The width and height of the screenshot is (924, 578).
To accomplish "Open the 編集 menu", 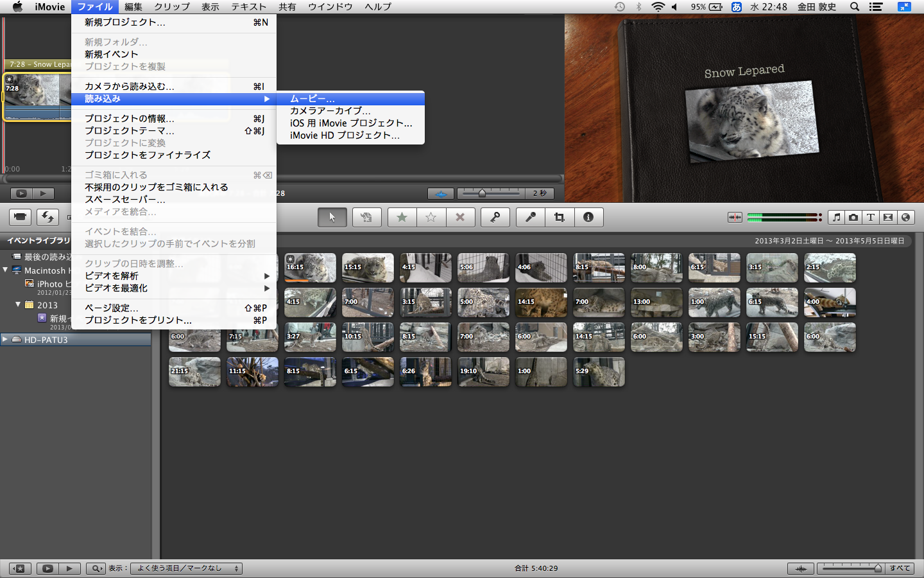I will [133, 6].
